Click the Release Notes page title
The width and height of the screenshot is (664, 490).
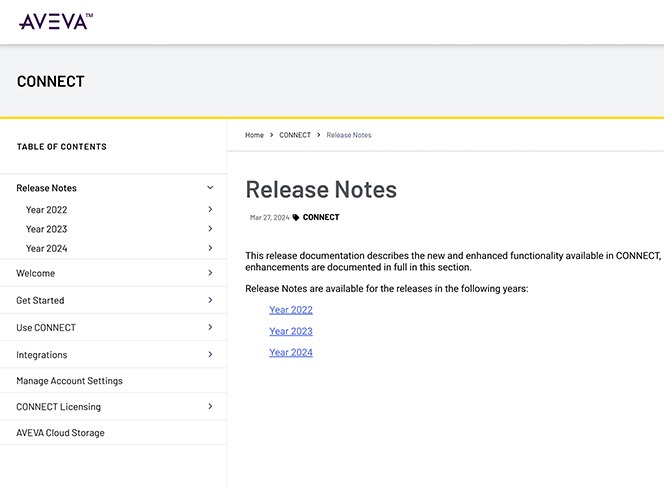tap(321, 189)
